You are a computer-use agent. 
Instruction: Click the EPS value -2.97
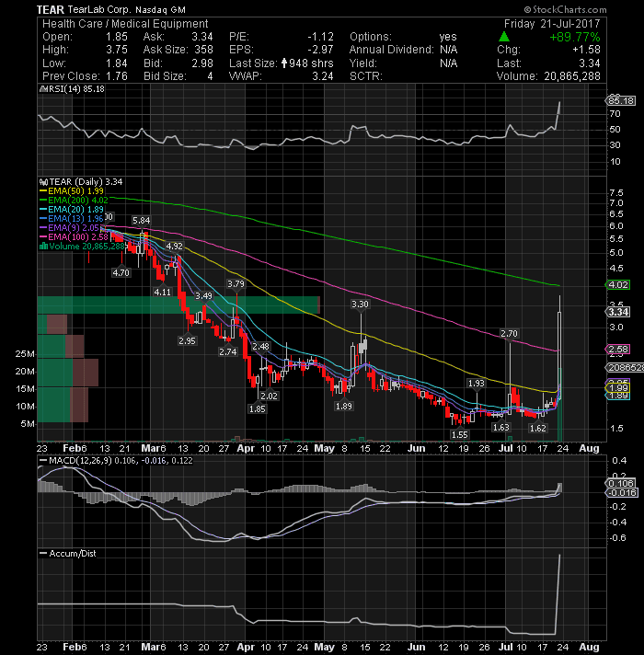point(320,50)
